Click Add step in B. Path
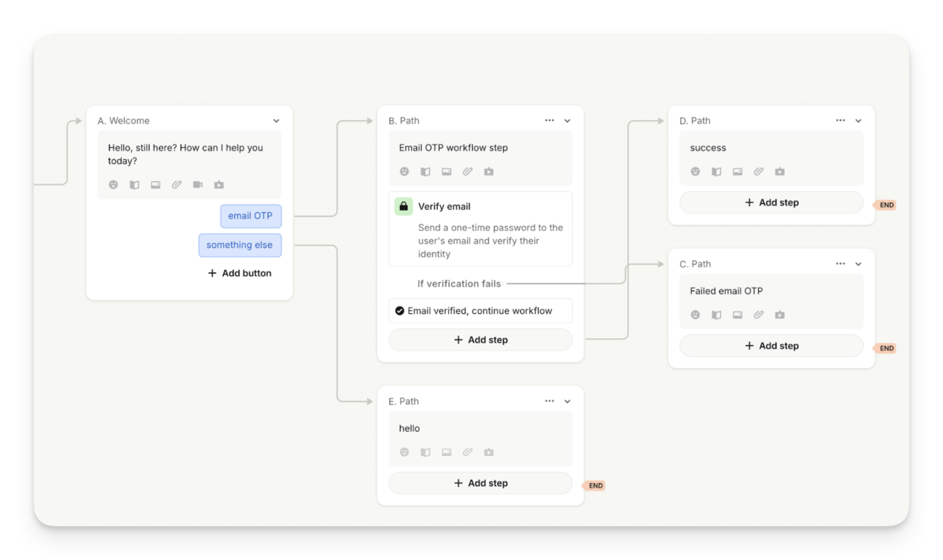The height and width of the screenshot is (560, 943). tap(480, 340)
